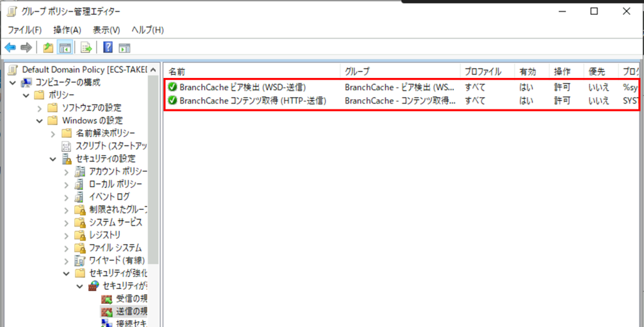Expand the アカウント ポリシー node
The image size is (644, 327).
[66, 172]
